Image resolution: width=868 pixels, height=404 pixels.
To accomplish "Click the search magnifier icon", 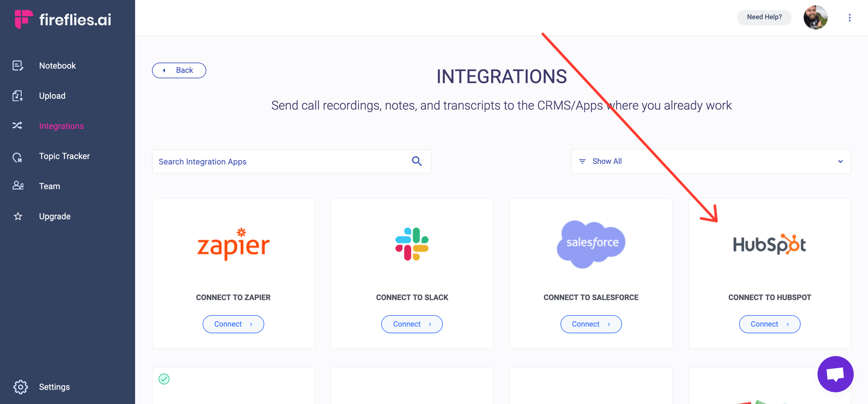I will 417,161.
